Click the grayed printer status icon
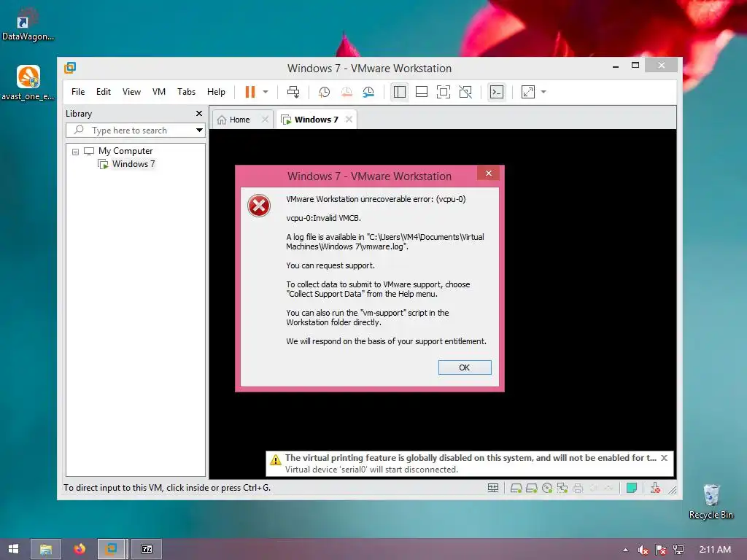The image size is (747, 560). 578,488
